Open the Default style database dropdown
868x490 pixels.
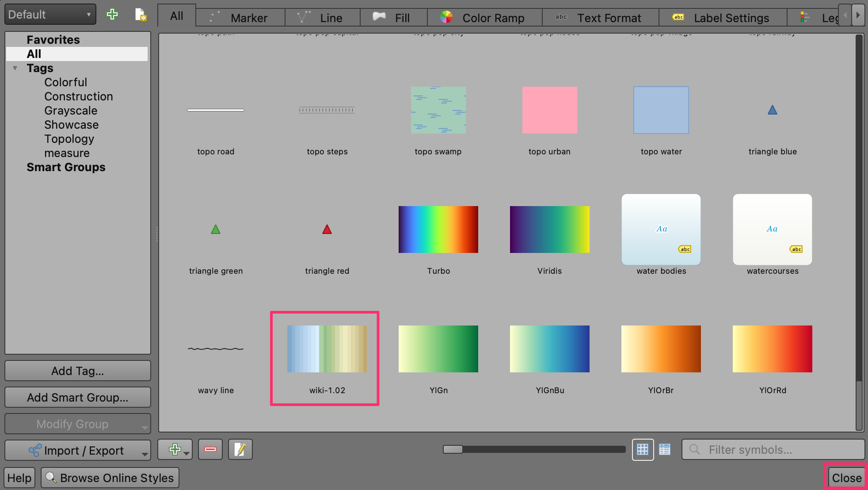pyautogui.click(x=50, y=15)
